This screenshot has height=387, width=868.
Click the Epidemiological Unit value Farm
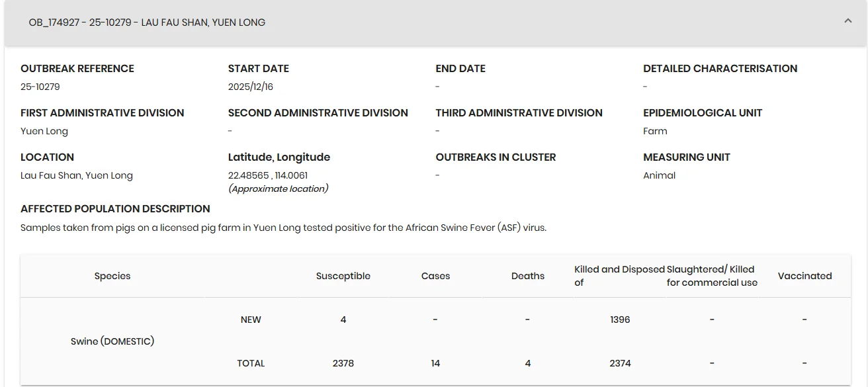pos(655,131)
